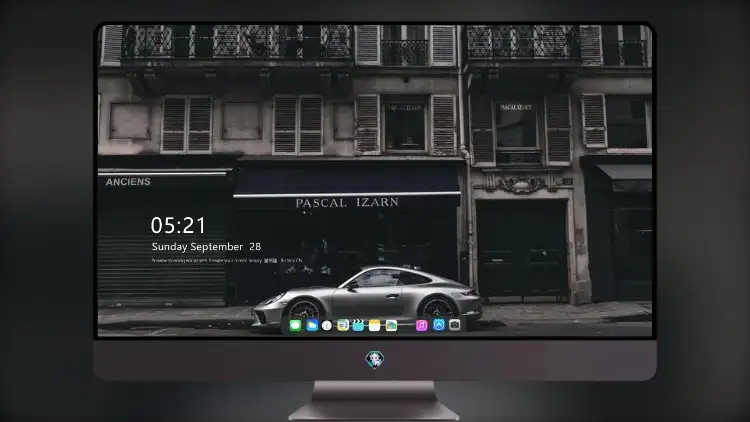Open the Photos gallery app icon
The image size is (750, 422).
coord(391,326)
